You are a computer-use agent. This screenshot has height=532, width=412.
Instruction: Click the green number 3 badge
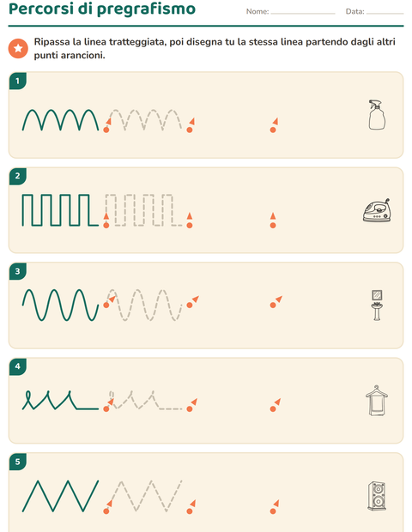pos(18,271)
